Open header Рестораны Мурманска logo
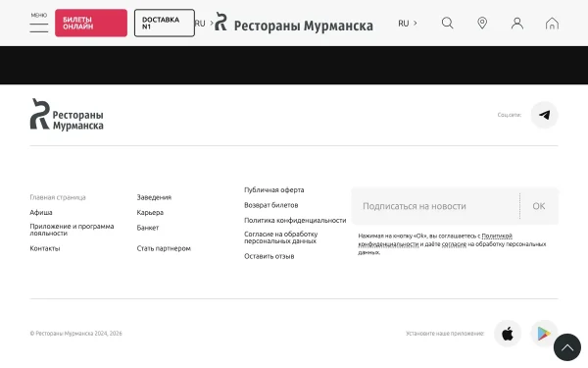Screen dimensions: 588x368 pos(294,23)
